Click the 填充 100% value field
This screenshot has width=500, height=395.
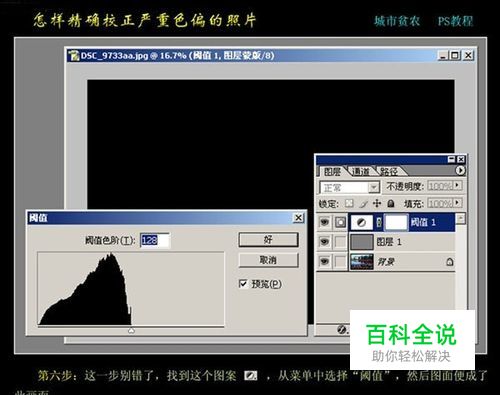440,203
